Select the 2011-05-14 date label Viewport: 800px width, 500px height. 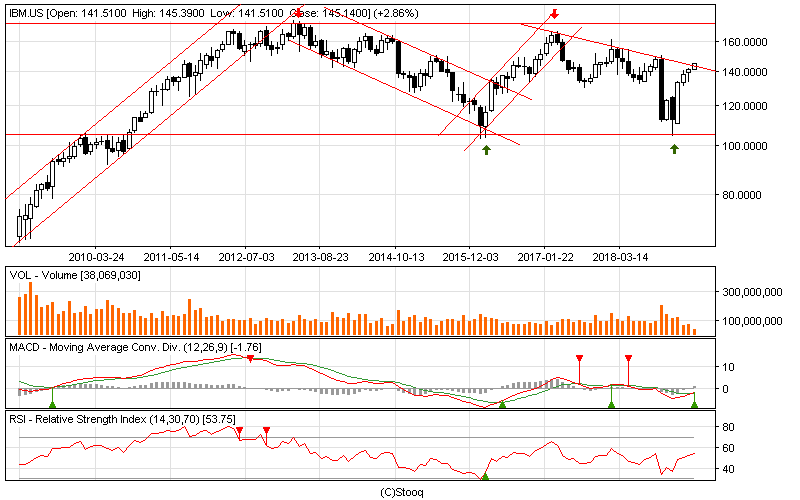pos(171,257)
